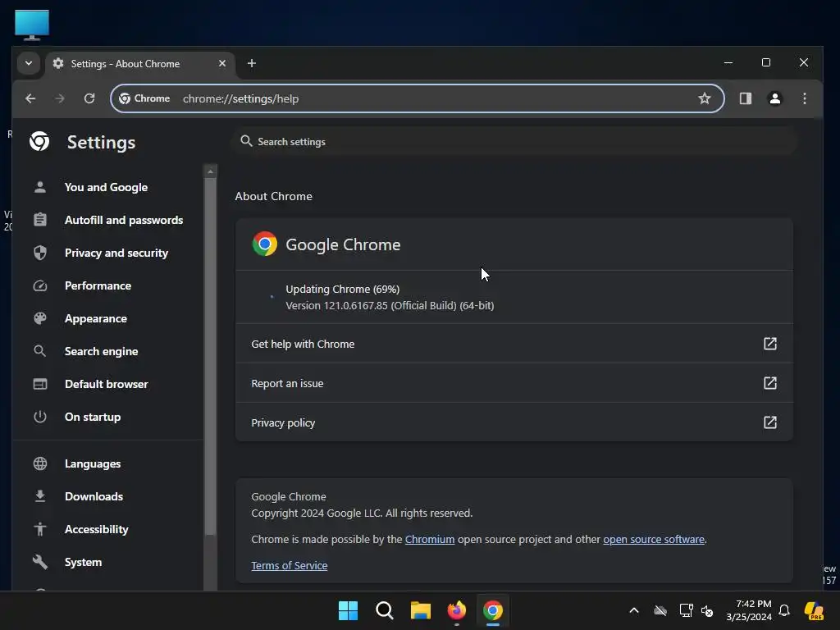Open taskbar Search
840x630 pixels.
(x=385, y=610)
